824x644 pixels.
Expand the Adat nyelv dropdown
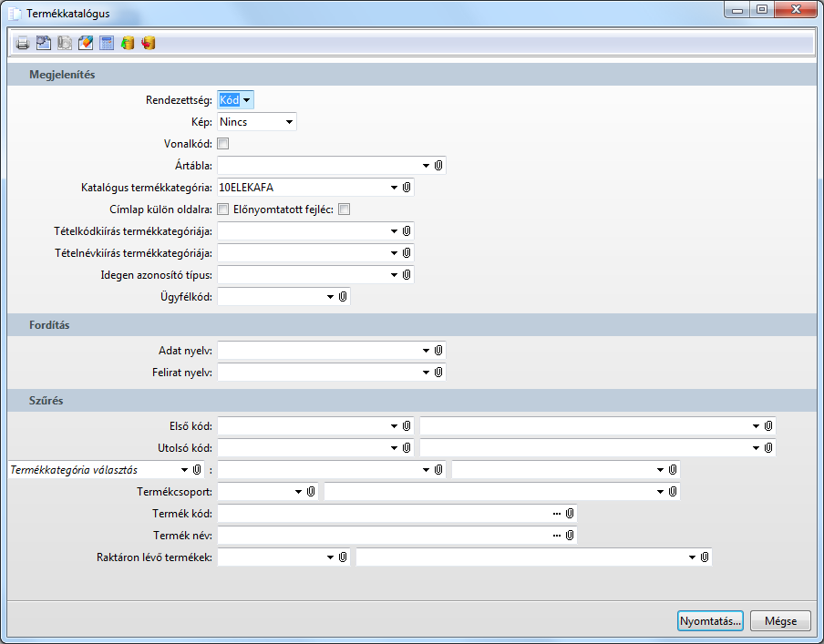pos(427,351)
